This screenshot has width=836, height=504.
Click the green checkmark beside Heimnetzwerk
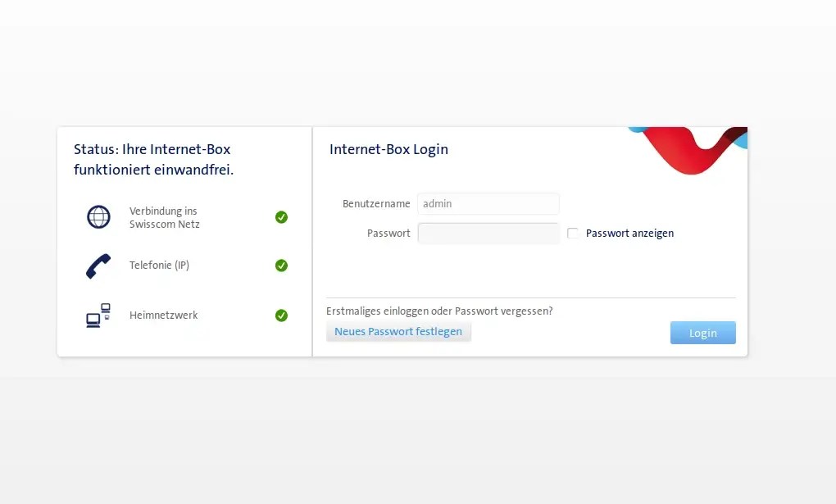(281, 315)
